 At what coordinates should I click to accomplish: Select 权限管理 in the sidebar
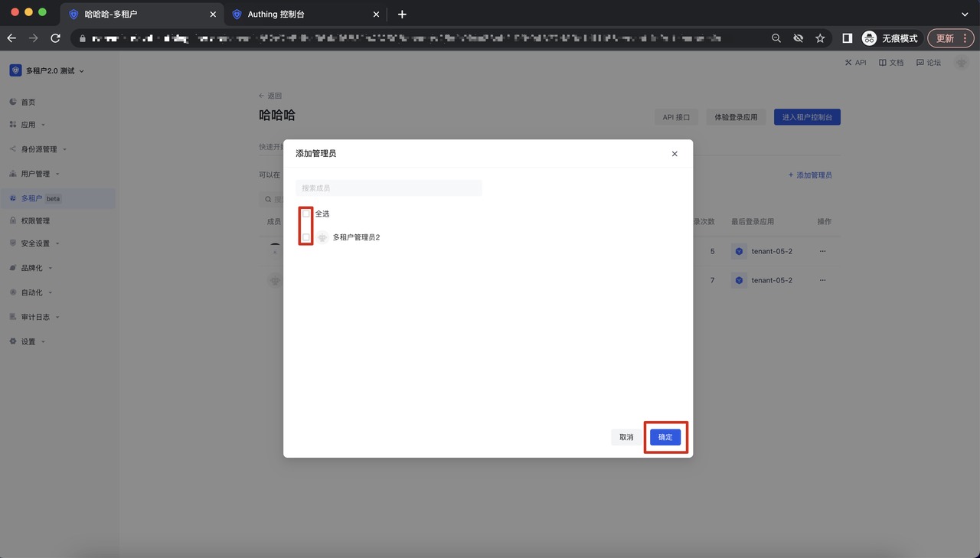[35, 220]
